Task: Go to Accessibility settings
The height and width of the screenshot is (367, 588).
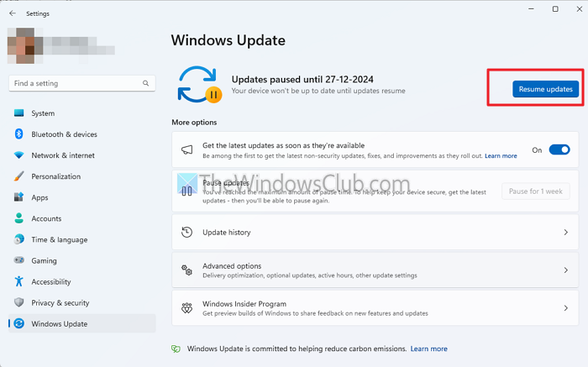Action: 81,281
